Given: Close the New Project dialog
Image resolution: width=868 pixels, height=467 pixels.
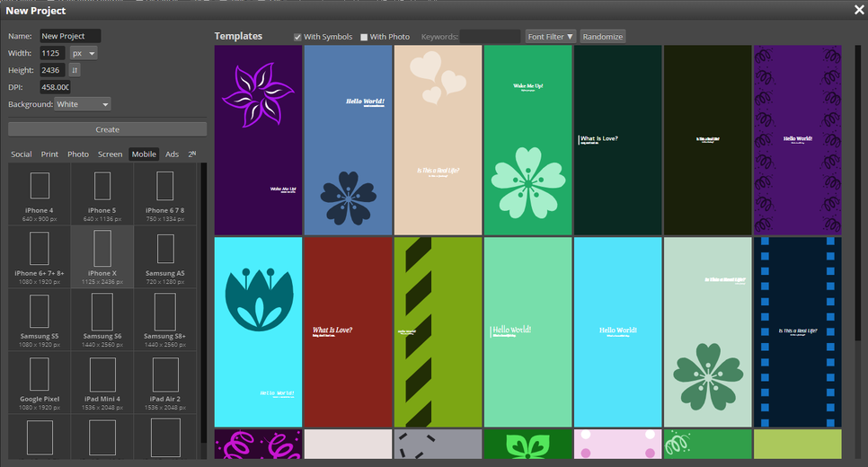Looking at the screenshot, I should click(859, 10).
